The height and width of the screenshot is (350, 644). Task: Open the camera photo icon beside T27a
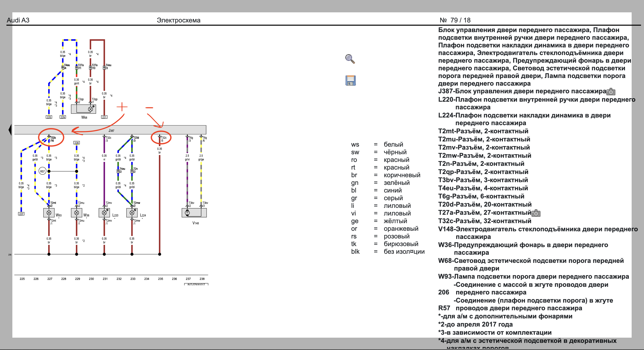point(536,213)
